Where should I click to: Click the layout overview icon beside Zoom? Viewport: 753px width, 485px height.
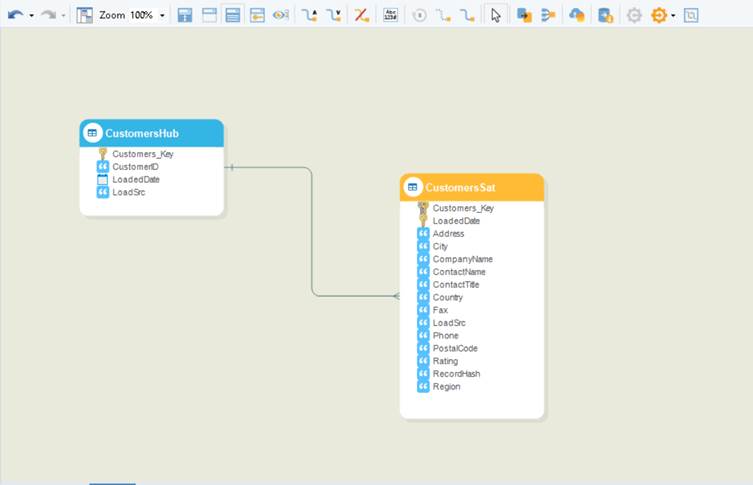tap(85, 15)
